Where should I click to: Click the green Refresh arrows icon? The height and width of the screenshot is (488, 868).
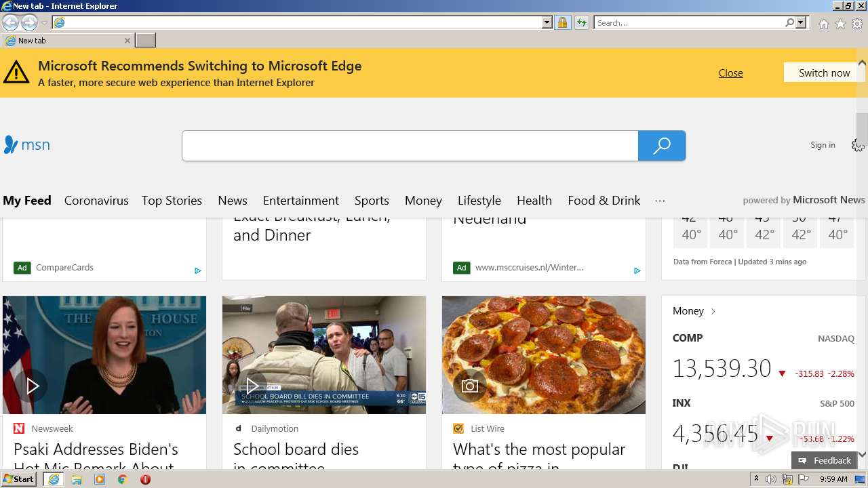582,22
